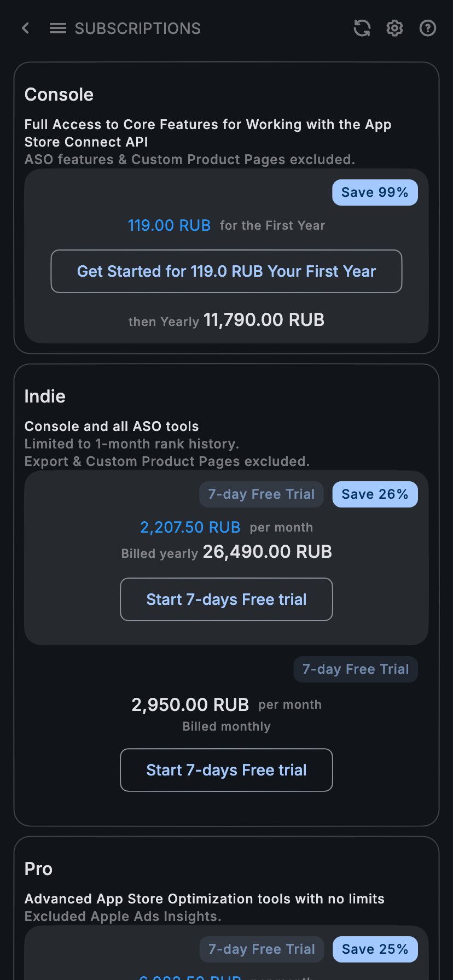Open settings gear icon
The height and width of the screenshot is (980, 453).
tap(394, 28)
